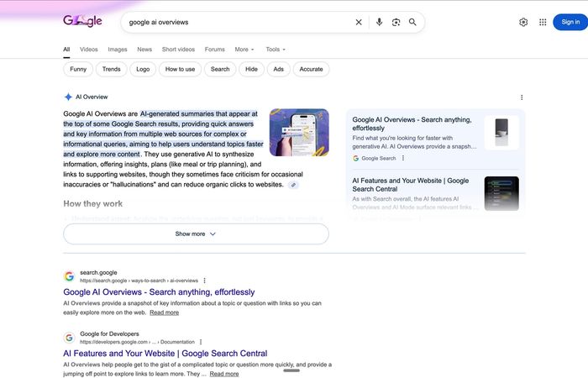This screenshot has height=378, width=588.
Task: Open the Google logo homepage link
Action: coord(82,21)
